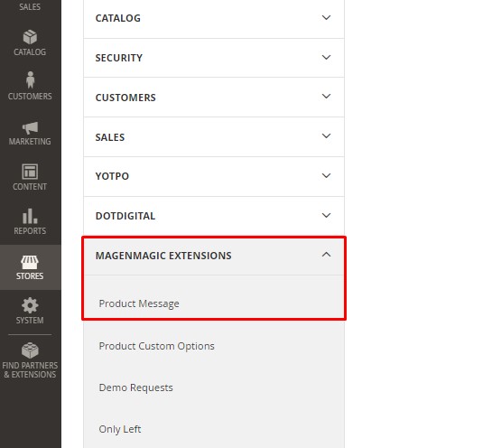The image size is (492, 448).
Task: Open the Reports bar chart icon
Action: pos(30,216)
